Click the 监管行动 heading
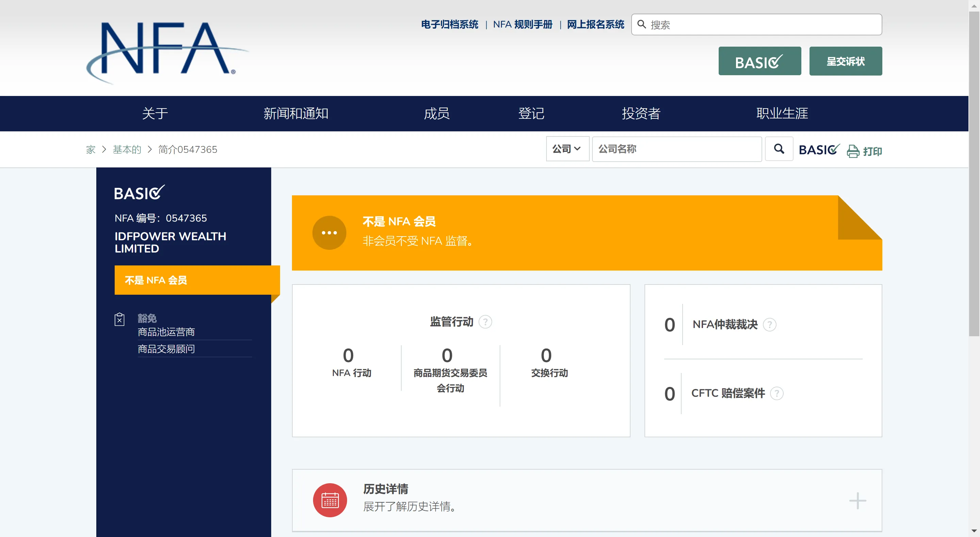Image resolution: width=980 pixels, height=537 pixels. tap(452, 322)
